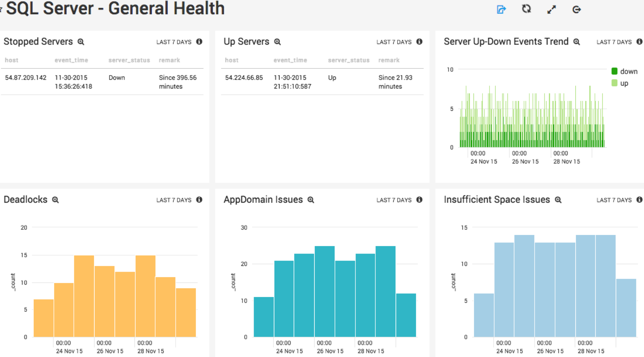Click the down legend color swatch
The height and width of the screenshot is (357, 644).
point(614,71)
